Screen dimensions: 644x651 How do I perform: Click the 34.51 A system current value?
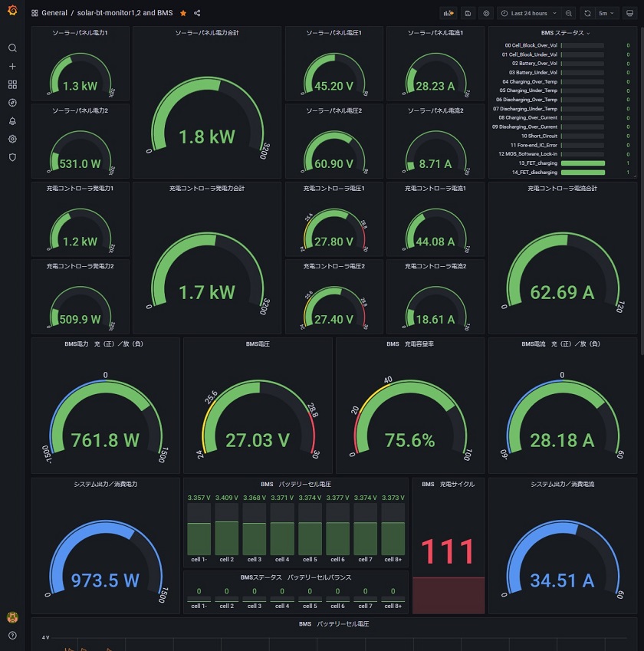click(562, 580)
